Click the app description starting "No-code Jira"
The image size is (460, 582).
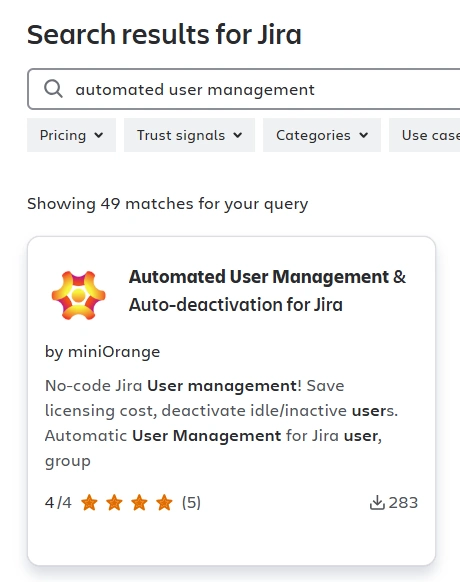[x=221, y=423]
